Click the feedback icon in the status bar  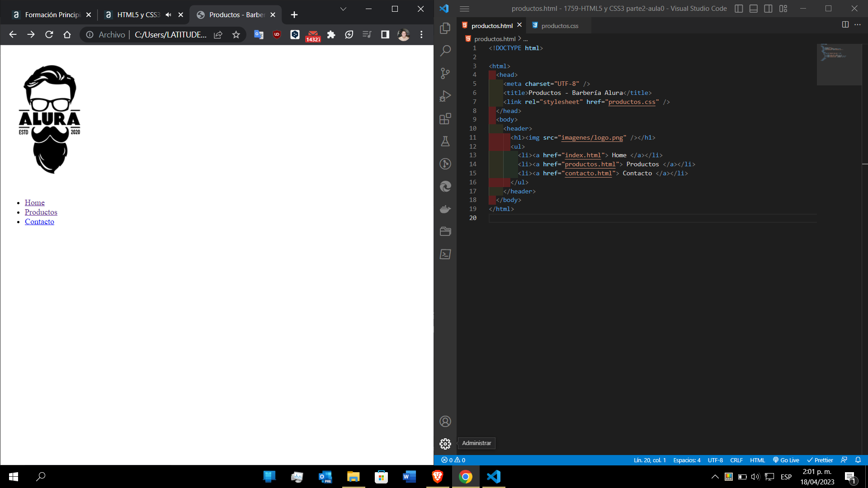tap(844, 460)
